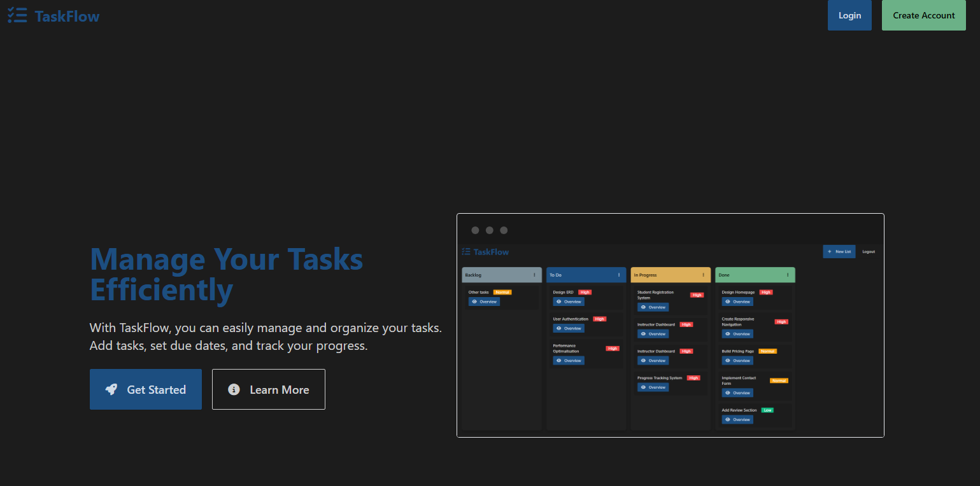Click the 'Design ERD' task title
Viewport: 980px width, 486px height.
tap(564, 292)
